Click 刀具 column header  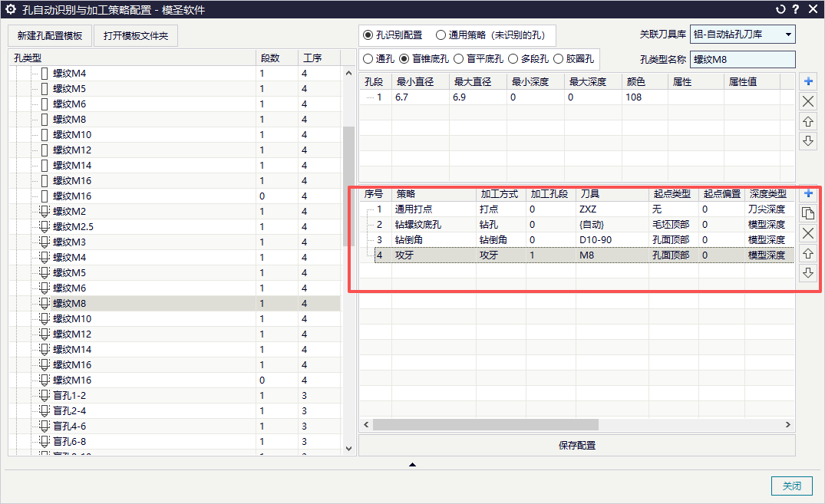612,194
